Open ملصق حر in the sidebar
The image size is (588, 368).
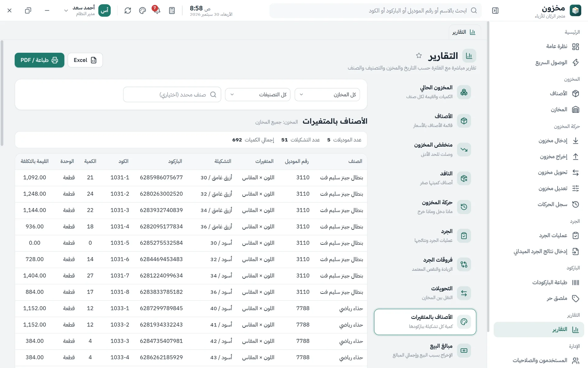click(x=539, y=298)
